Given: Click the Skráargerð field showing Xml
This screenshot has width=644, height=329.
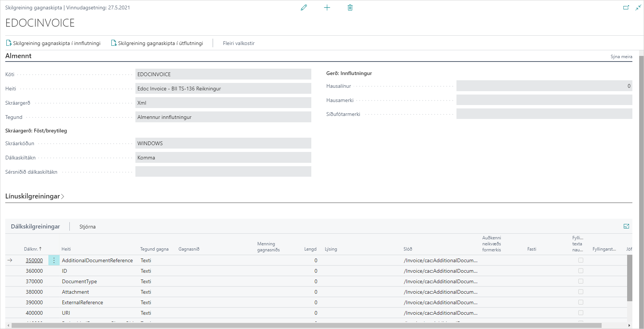Looking at the screenshot, I should pos(223,103).
